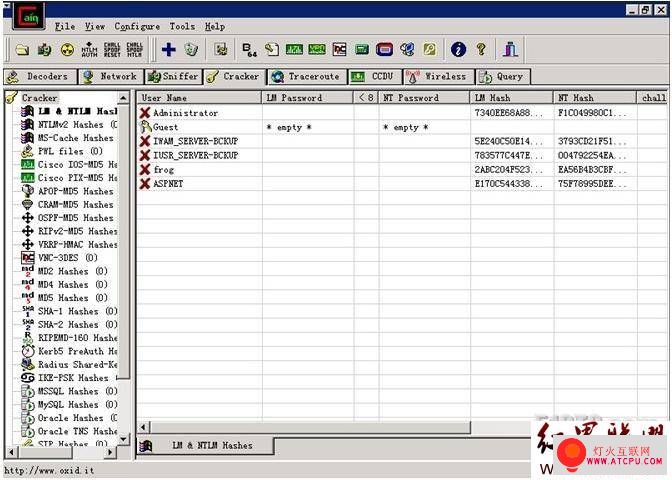Click the recycle bin remove icon

(191, 50)
